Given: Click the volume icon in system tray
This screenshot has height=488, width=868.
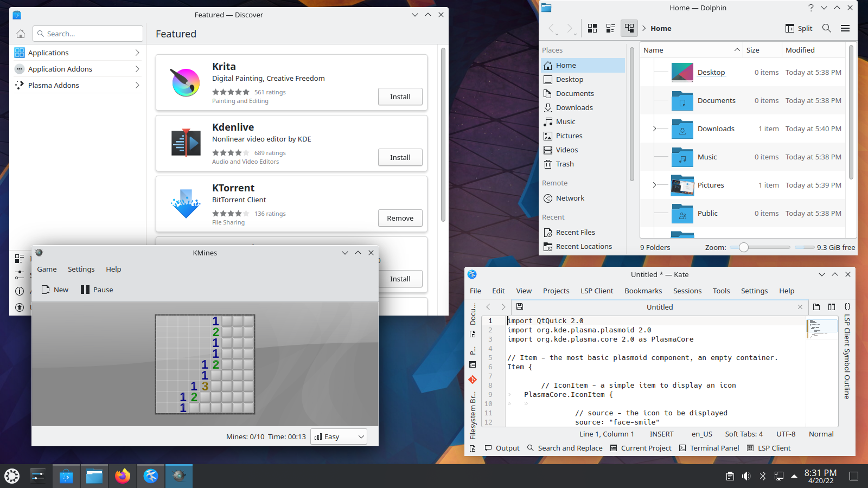Looking at the screenshot, I should pyautogui.click(x=746, y=476).
